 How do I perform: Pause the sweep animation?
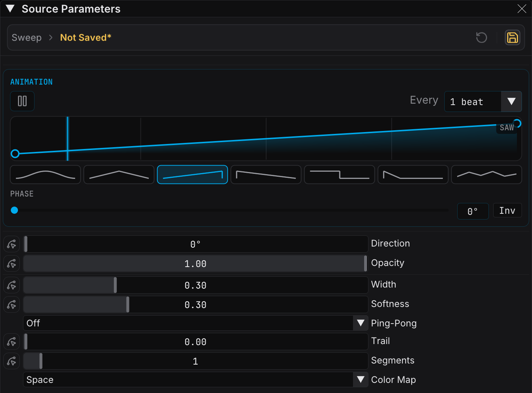pyautogui.click(x=22, y=101)
